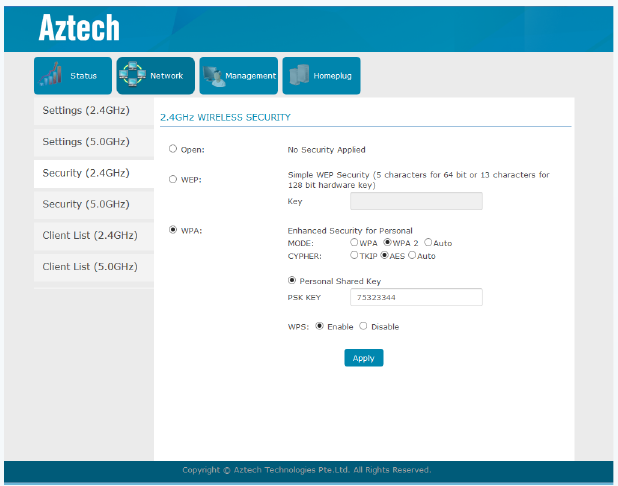
Task: Focus the WEP Key input field
Action: [x=416, y=201]
